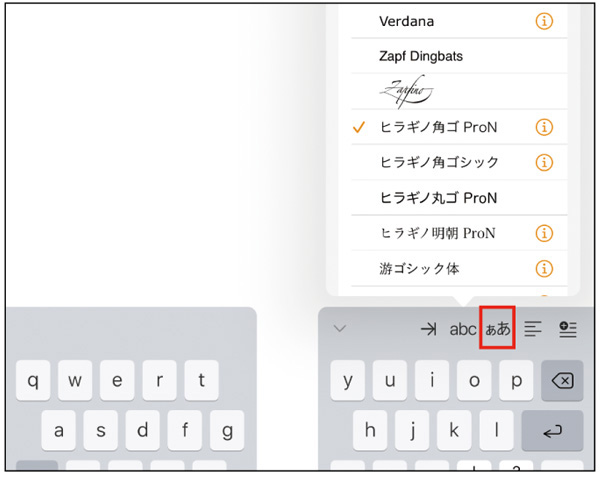600x500 pixels.
Task: Select the checked ヒラギノ角ゴ ProN font
Action: (x=438, y=127)
